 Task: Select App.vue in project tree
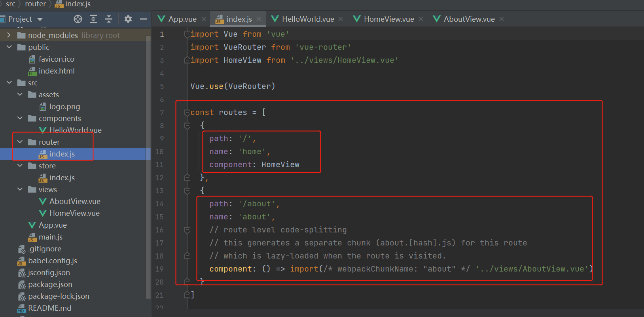tap(47, 225)
